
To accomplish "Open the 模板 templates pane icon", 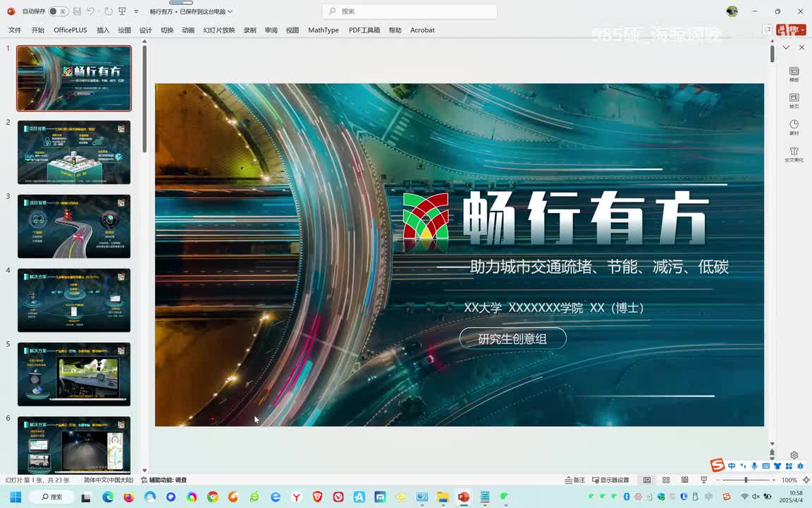I will pyautogui.click(x=794, y=74).
